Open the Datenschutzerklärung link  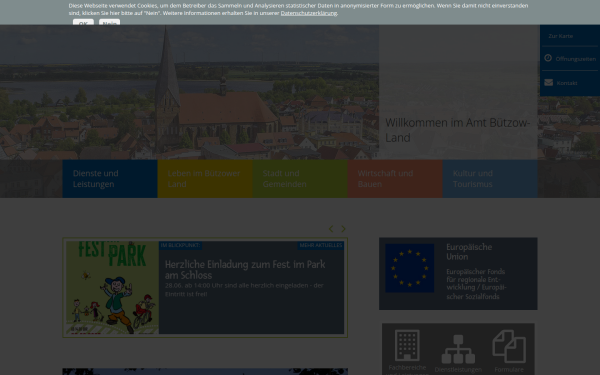tap(309, 13)
